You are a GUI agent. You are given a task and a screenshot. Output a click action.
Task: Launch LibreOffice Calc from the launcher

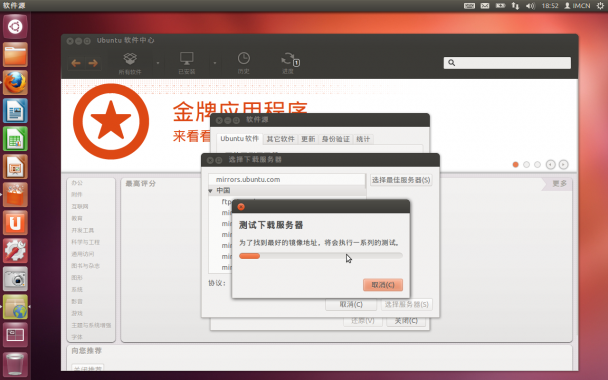click(x=15, y=138)
